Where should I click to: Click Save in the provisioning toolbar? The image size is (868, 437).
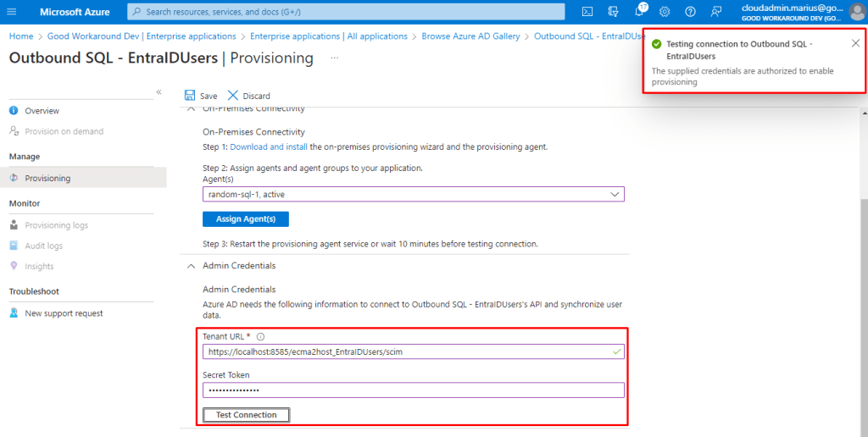(201, 96)
